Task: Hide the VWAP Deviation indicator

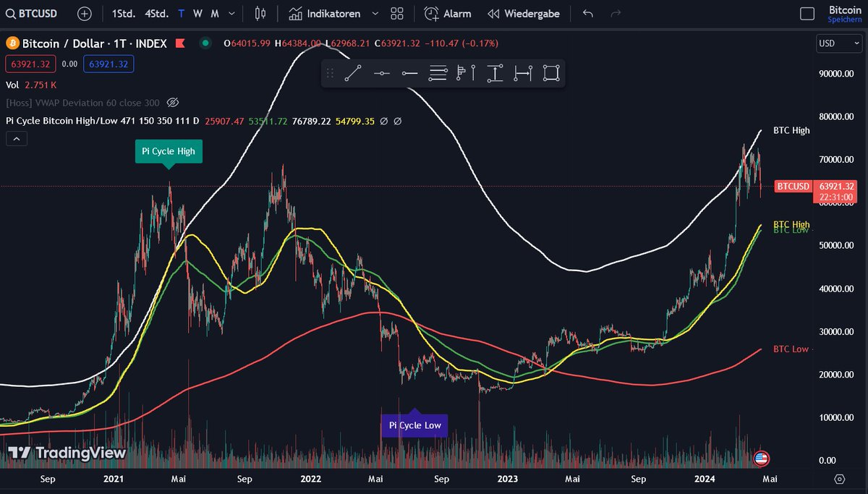Action: click(171, 103)
